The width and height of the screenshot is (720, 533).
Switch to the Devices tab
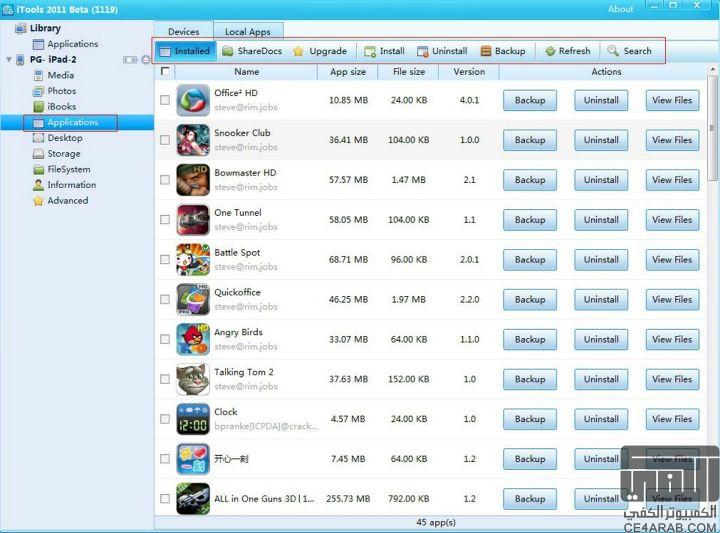[184, 31]
